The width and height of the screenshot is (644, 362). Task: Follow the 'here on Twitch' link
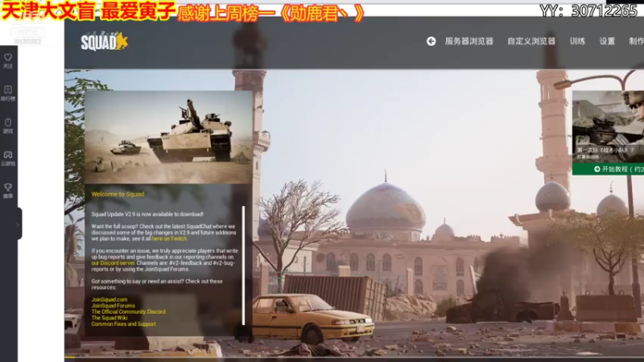(x=169, y=238)
